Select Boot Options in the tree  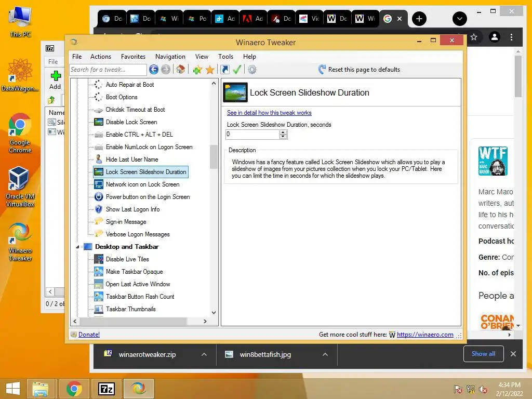point(122,97)
